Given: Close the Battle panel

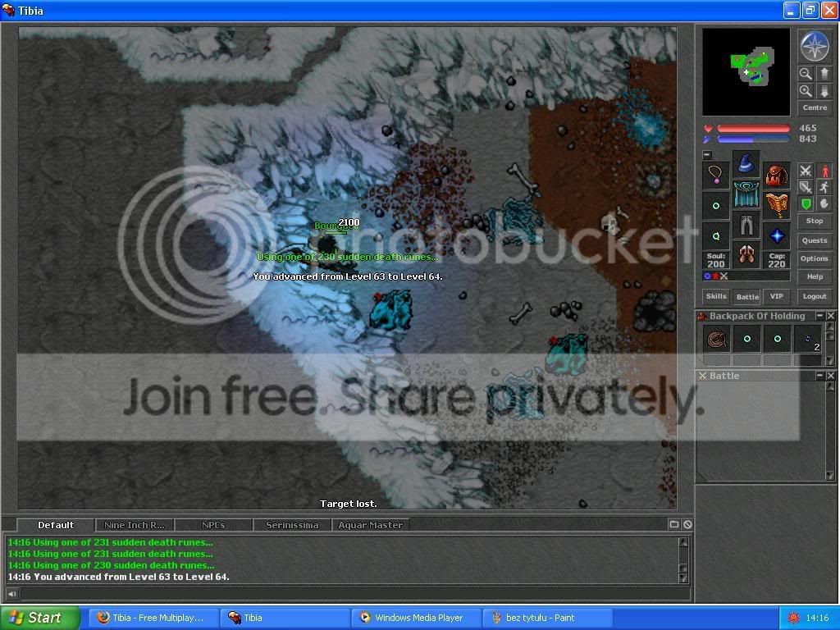Looking at the screenshot, I should [x=830, y=376].
